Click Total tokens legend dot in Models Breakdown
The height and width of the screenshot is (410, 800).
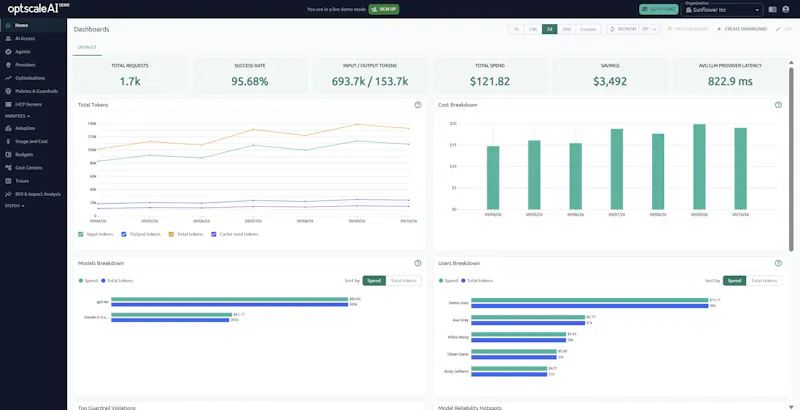(103, 280)
